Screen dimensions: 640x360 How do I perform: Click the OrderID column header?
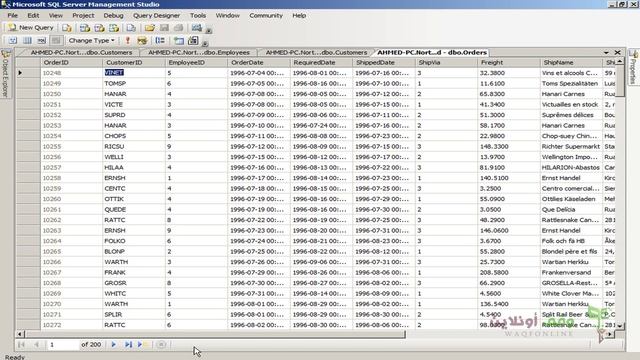coord(72,62)
